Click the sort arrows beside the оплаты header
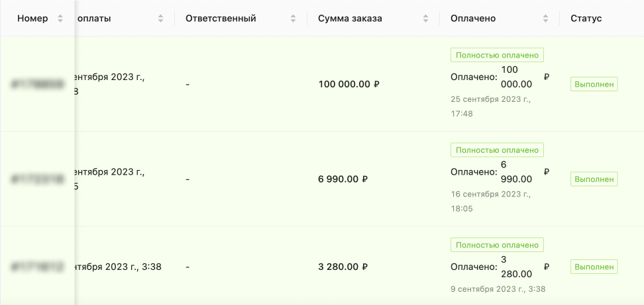 [160, 19]
